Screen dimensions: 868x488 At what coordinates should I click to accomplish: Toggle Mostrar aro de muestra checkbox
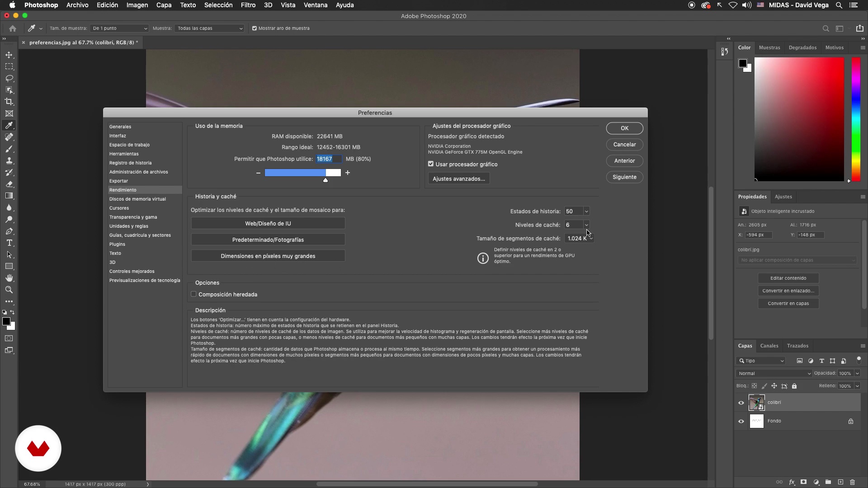tap(255, 28)
